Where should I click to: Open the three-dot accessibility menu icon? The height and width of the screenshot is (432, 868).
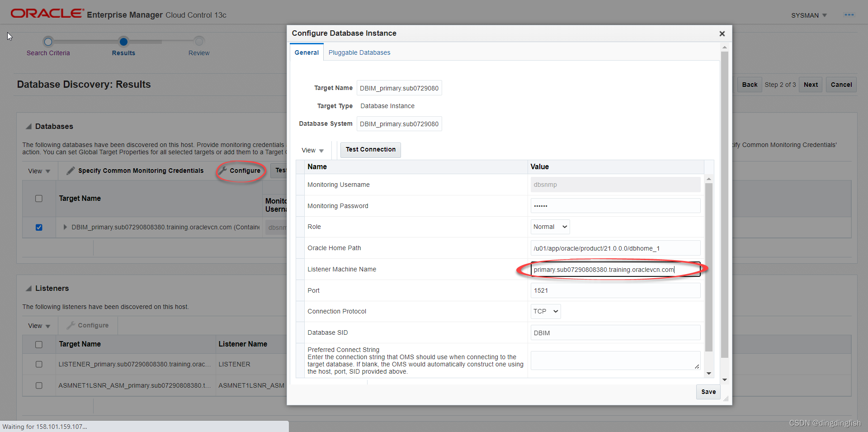[849, 15]
